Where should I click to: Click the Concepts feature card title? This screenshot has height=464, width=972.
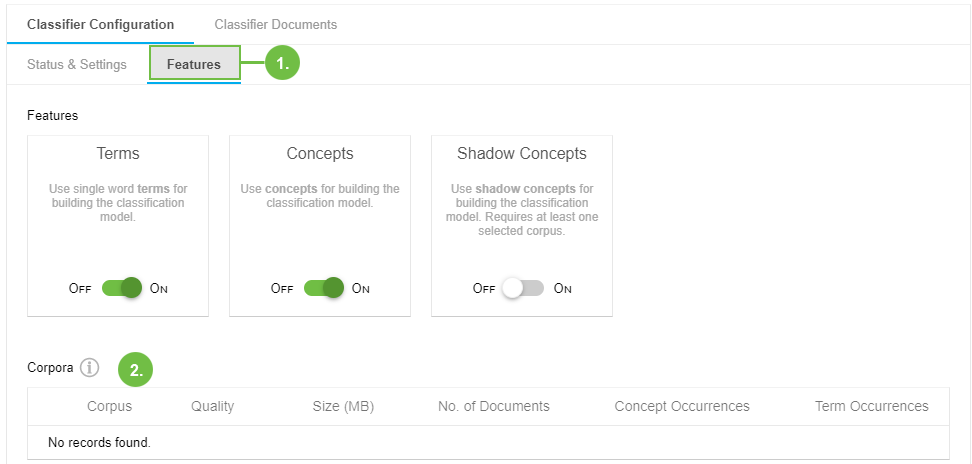point(320,154)
